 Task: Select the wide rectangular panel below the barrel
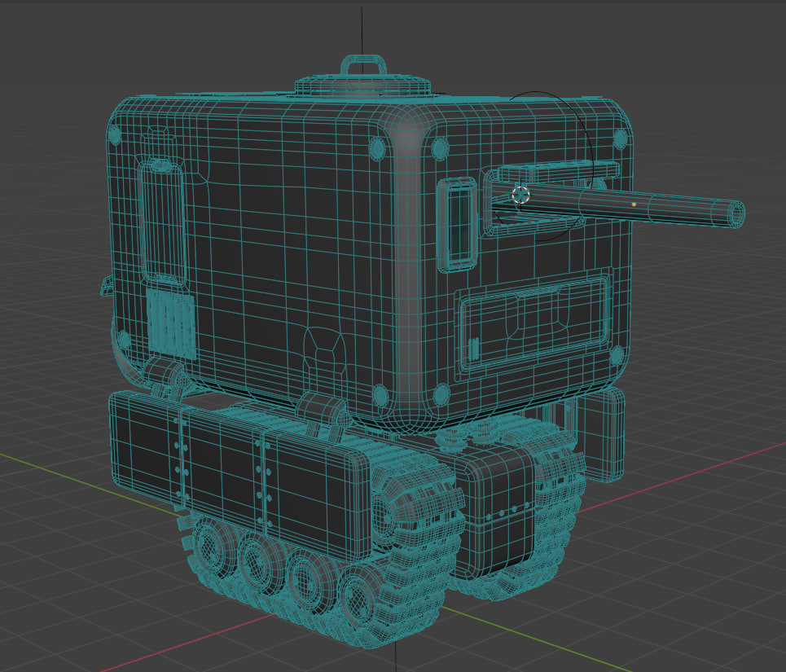point(534,323)
